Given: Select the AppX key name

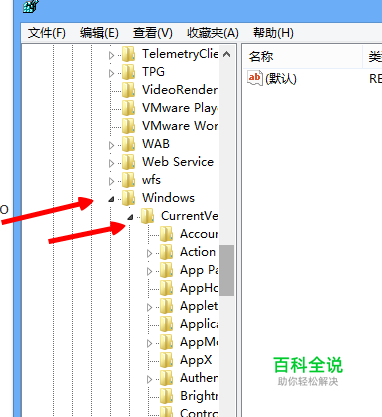Looking at the screenshot, I should coord(196,360).
